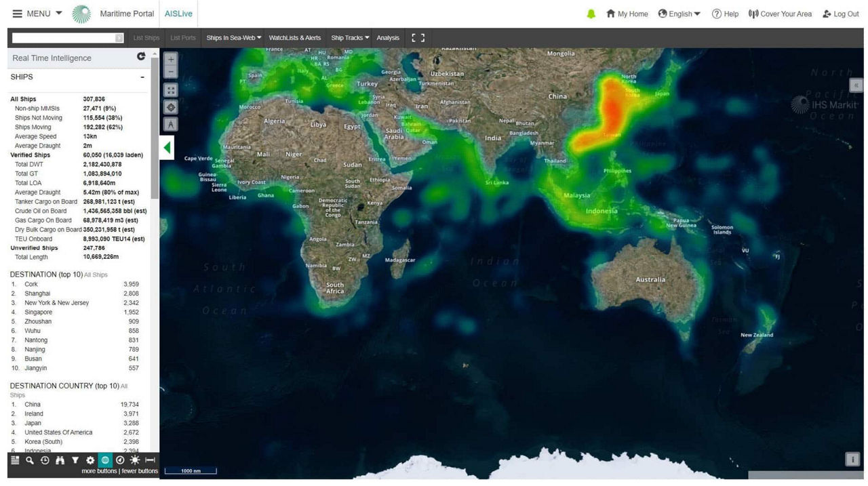Click the binoculars icon in bottom toolbar
Screen dimensions: 868x486
click(60, 460)
